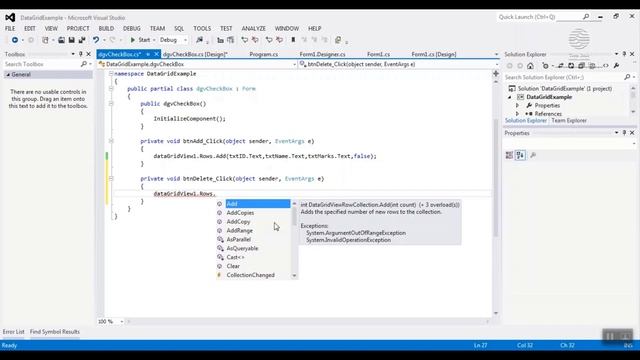Click Collapse All icon in Solution Explorer
Image resolution: width=640 pixels, height=360 pixels.
(x=581, y=66)
